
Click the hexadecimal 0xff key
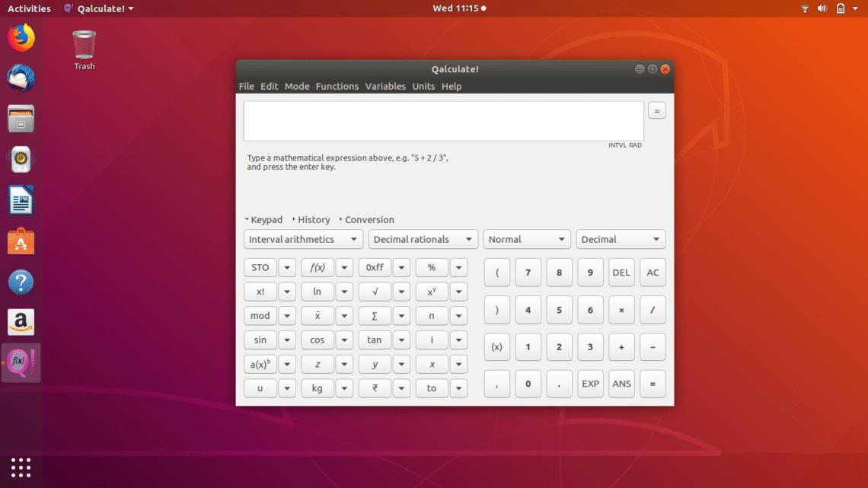(374, 267)
